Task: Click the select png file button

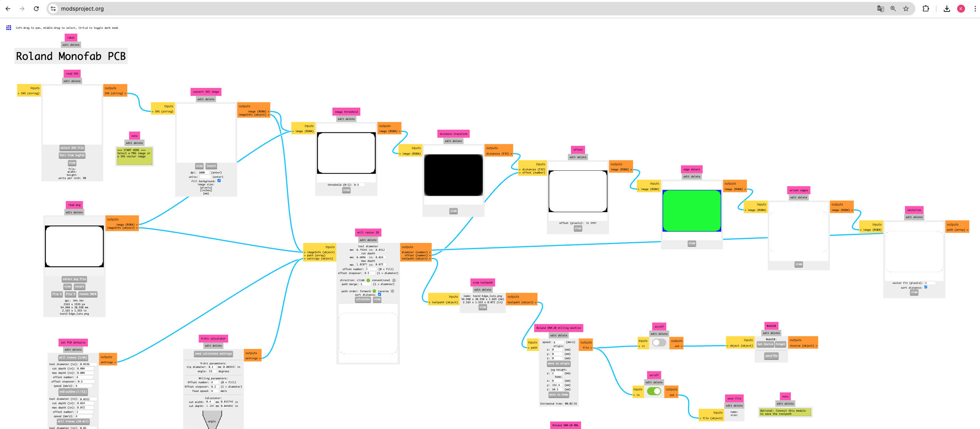Action: 74,279
